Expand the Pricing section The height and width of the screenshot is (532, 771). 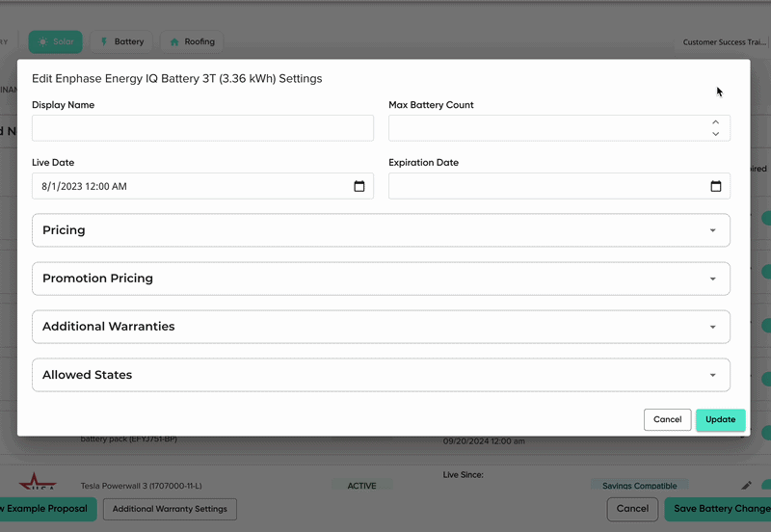pyautogui.click(x=381, y=230)
